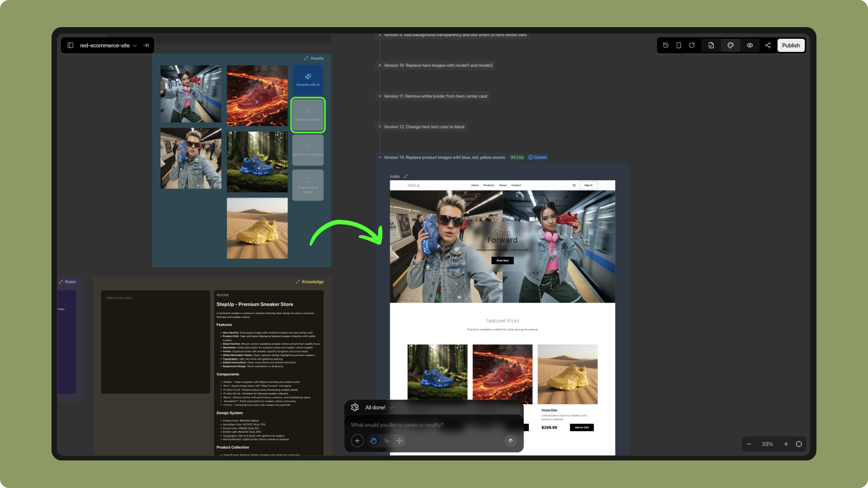The image size is (868, 488).
Task: Click the Sign In button in preview
Action: [589, 185]
